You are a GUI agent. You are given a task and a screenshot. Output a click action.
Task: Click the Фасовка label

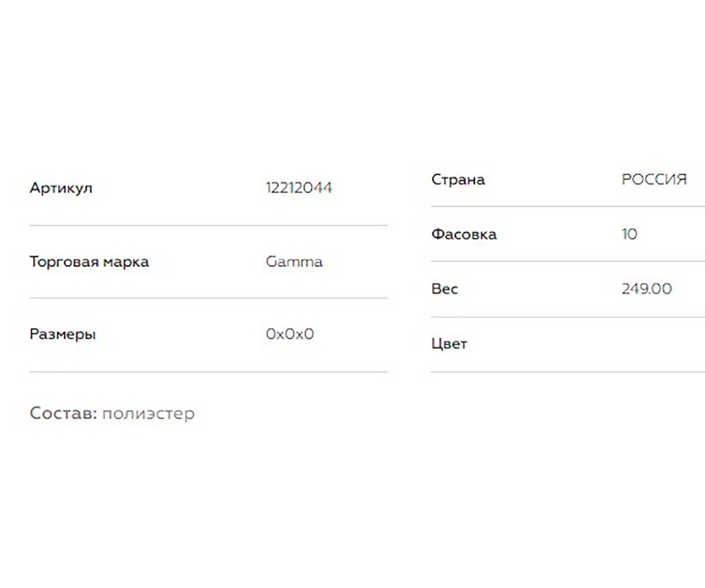[x=464, y=234]
